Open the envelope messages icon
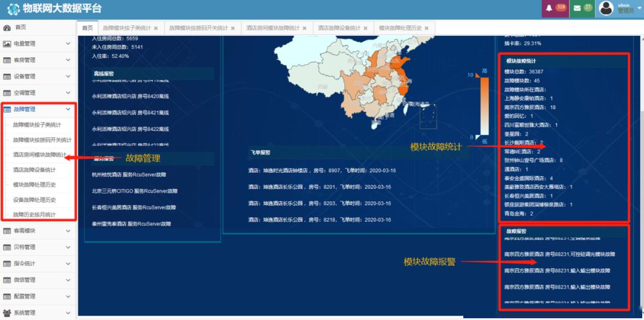Screen dimensions: 644x320 point(577,8)
